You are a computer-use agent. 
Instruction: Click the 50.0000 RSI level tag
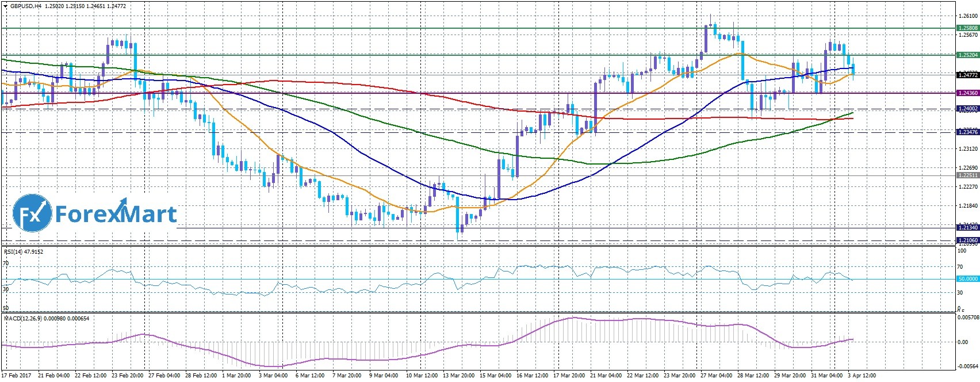click(x=967, y=279)
